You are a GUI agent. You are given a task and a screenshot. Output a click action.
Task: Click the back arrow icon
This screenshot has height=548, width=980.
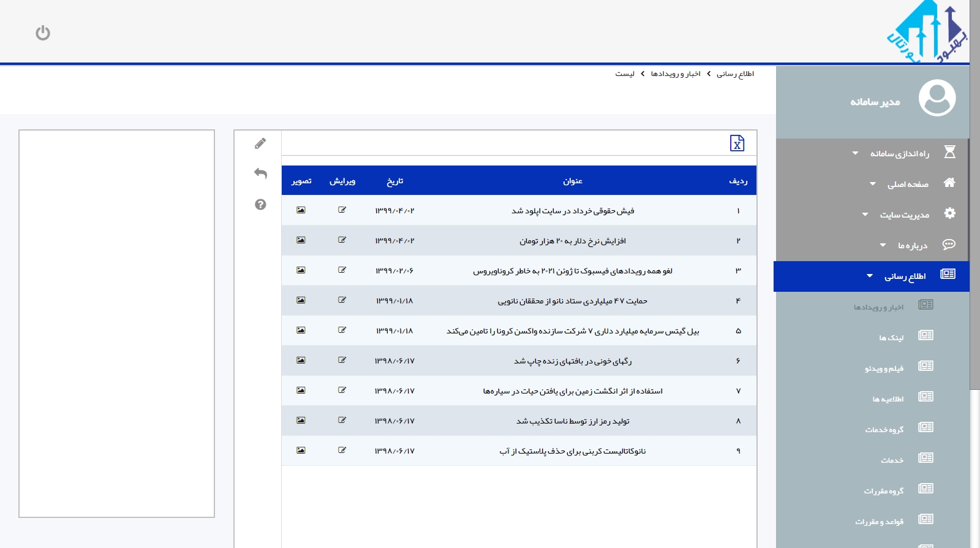tap(260, 173)
